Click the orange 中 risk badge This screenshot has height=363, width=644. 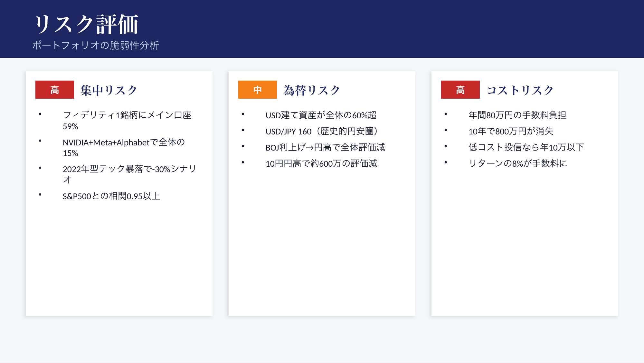tap(257, 90)
